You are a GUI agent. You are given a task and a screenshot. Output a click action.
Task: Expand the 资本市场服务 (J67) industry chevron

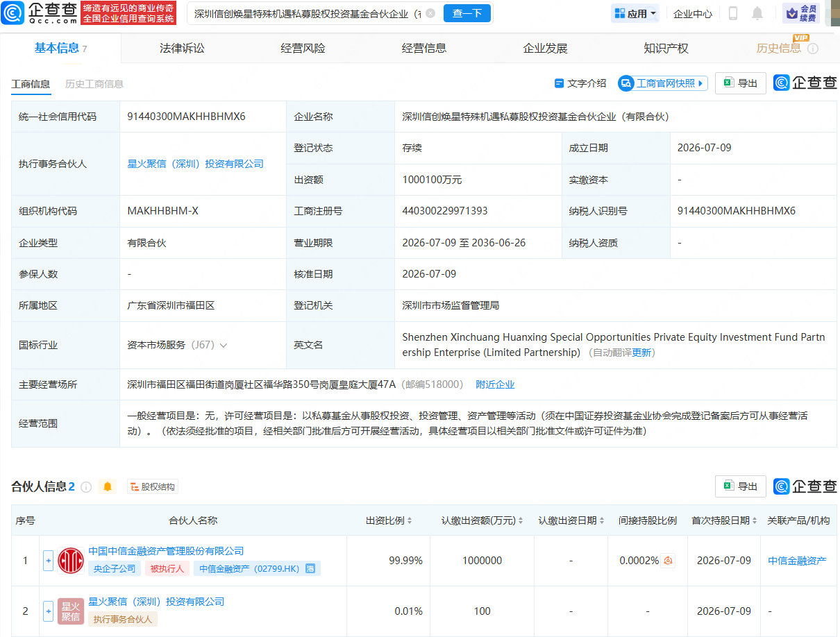[223, 345]
